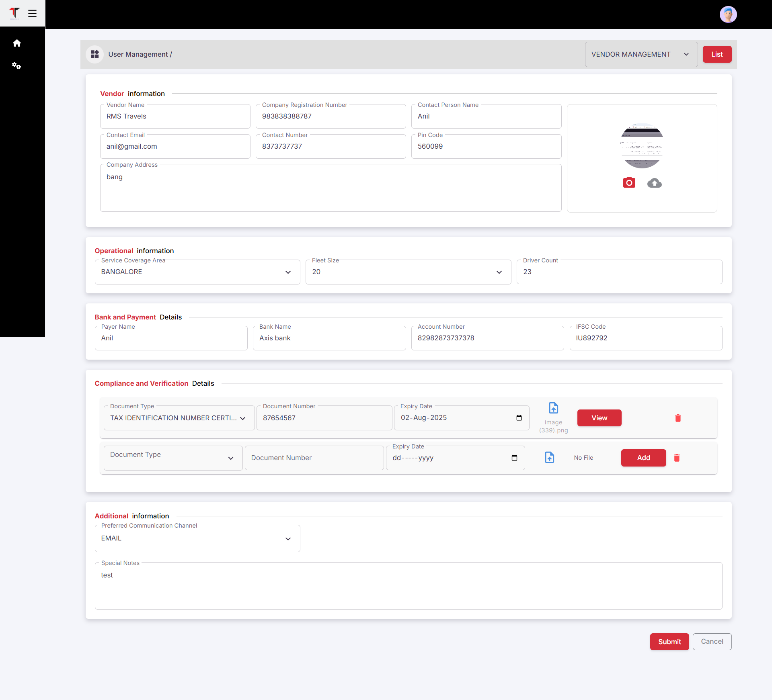Expand Preferred Communication Channel dropdown
This screenshot has height=700, width=772.
(x=197, y=538)
